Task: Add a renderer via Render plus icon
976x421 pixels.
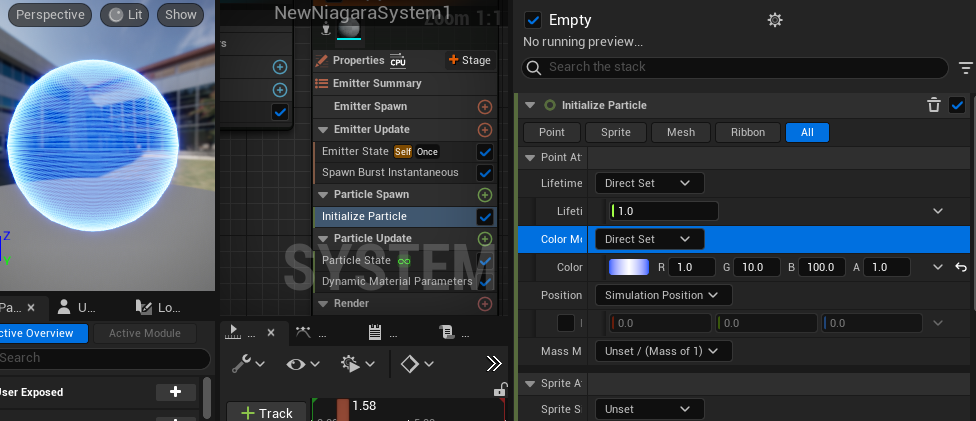Action: coord(485,304)
